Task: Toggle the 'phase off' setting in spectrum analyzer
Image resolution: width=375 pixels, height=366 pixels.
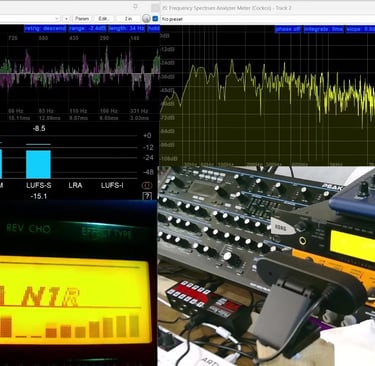Action: tap(288, 29)
